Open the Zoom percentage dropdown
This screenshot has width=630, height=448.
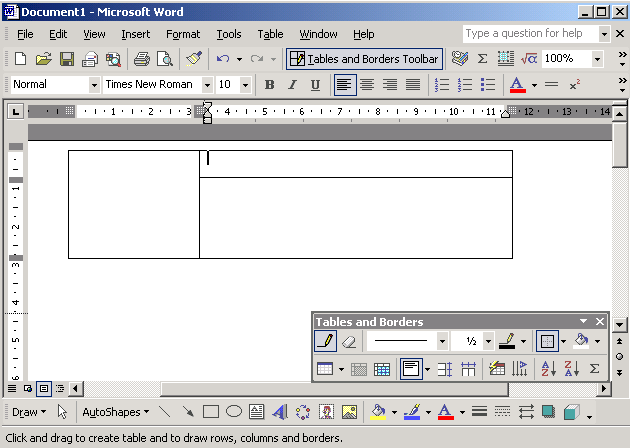tap(597, 59)
